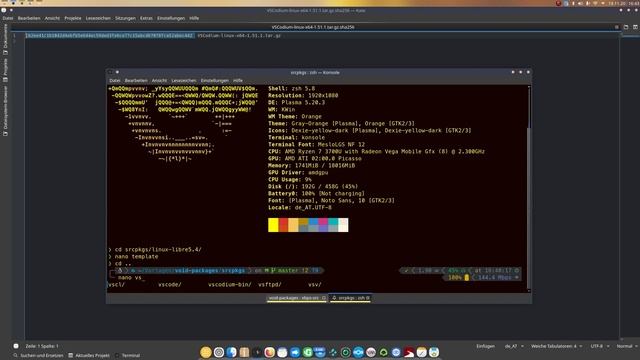640x360 pixels.
Task: Open the Ansicht menu in Konsole
Action: click(x=159, y=81)
